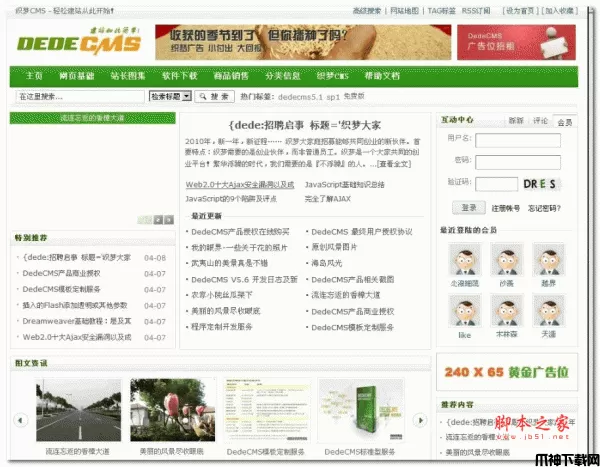
Task: Switch to the 评论 tab
Action: click(x=540, y=120)
